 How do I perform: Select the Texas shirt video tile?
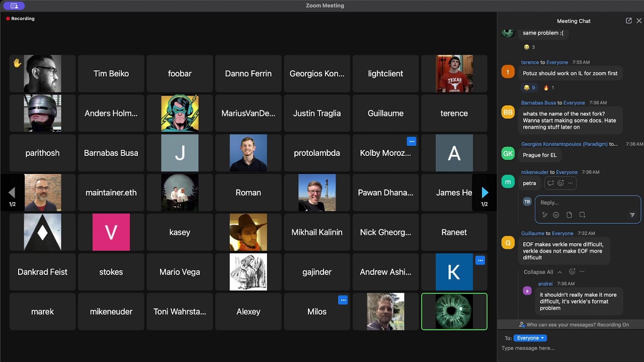454,73
